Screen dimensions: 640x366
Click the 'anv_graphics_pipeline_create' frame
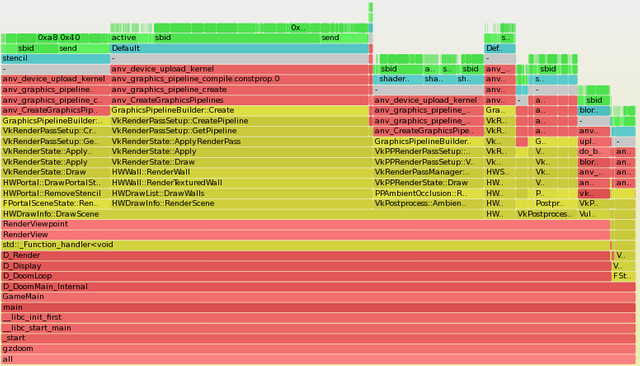click(x=240, y=89)
